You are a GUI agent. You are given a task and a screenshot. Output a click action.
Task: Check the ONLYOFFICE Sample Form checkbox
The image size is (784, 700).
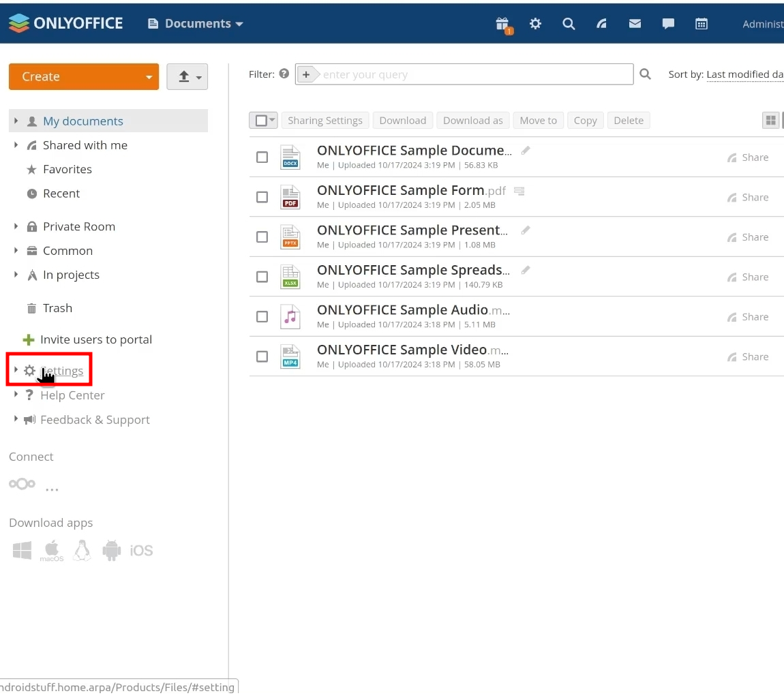pos(262,197)
